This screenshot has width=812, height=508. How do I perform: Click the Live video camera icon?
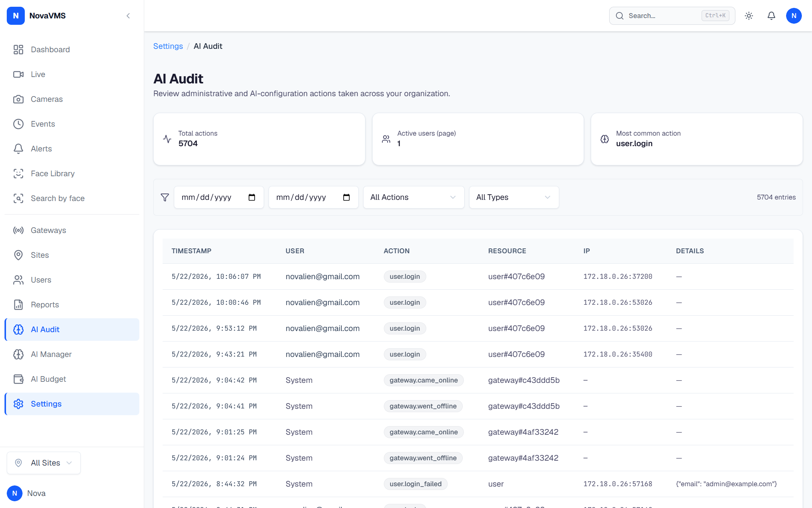18,74
